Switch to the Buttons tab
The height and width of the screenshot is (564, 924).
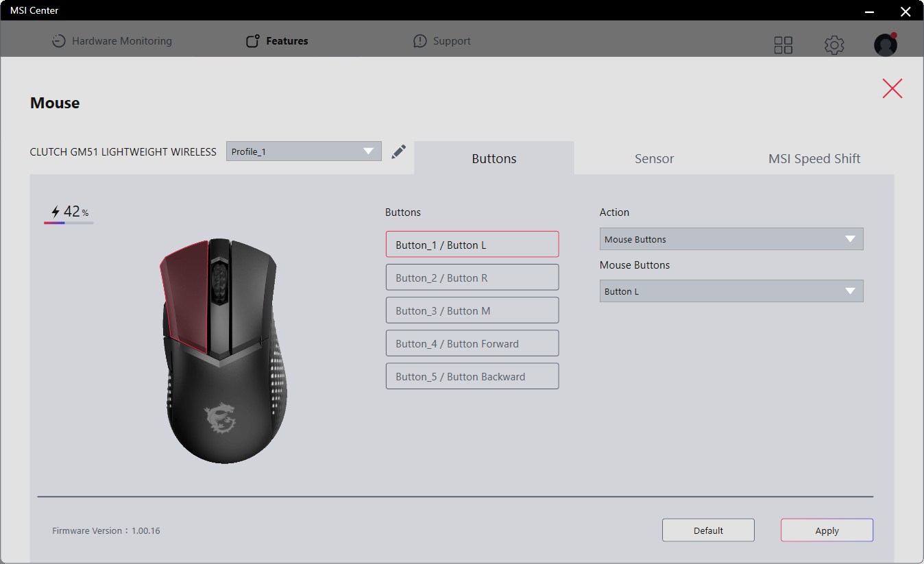tap(494, 158)
